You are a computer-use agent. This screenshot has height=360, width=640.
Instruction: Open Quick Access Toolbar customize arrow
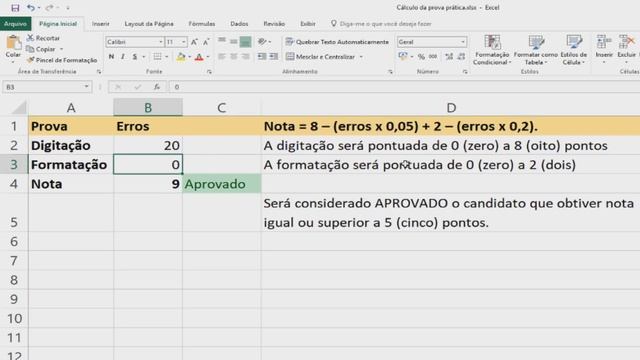tap(68, 8)
